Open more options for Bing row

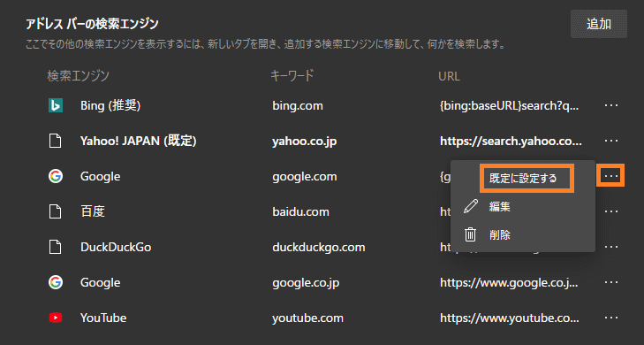pyautogui.click(x=611, y=105)
